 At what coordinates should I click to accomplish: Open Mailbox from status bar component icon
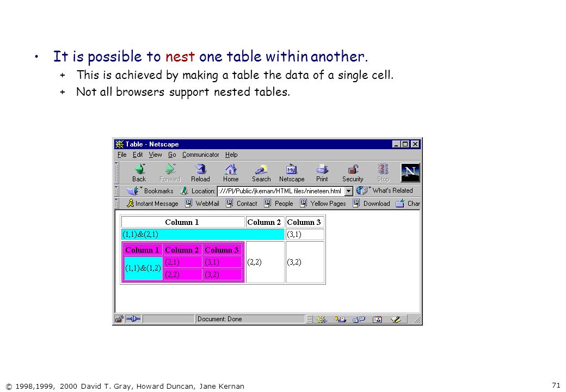point(340,319)
